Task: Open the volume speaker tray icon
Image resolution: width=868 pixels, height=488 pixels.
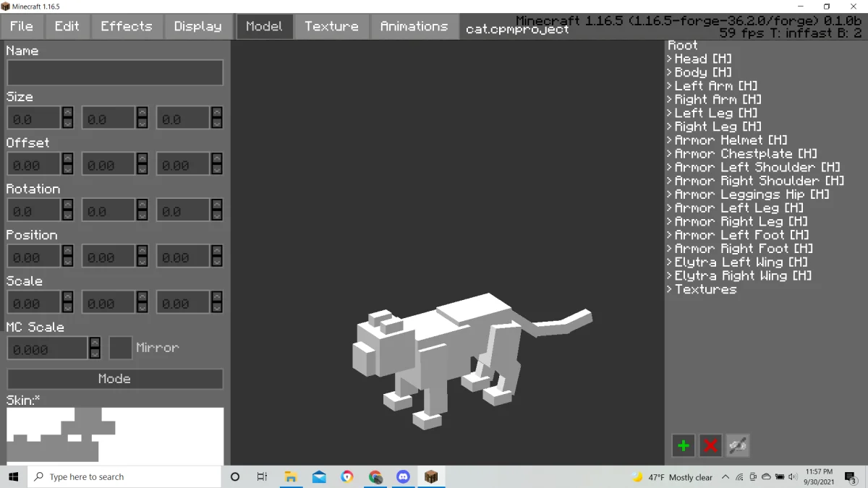Action: coord(793,477)
